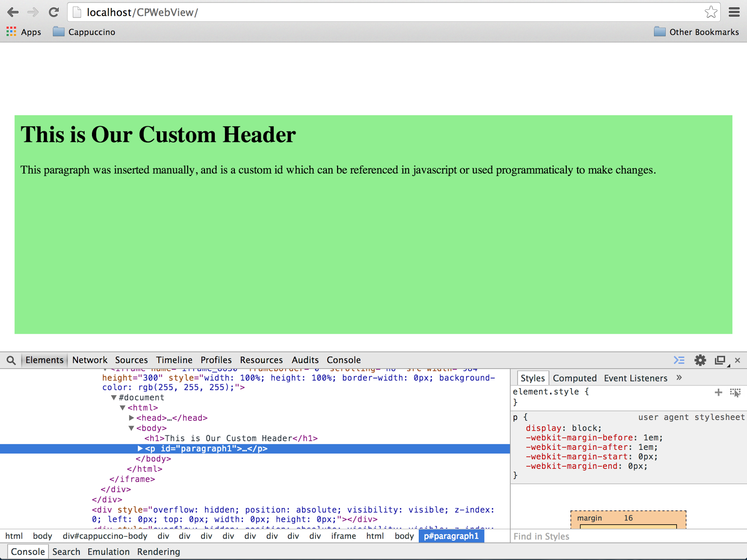Add a new style rule with plus icon

[719, 392]
